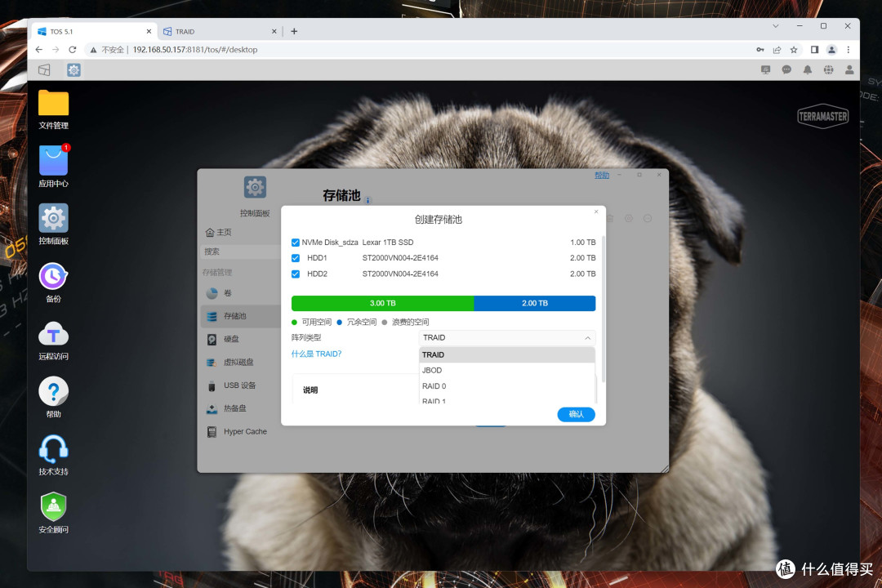The image size is (882, 588).
Task: Click the green 3.00 TB available space bar
Action: click(x=382, y=303)
